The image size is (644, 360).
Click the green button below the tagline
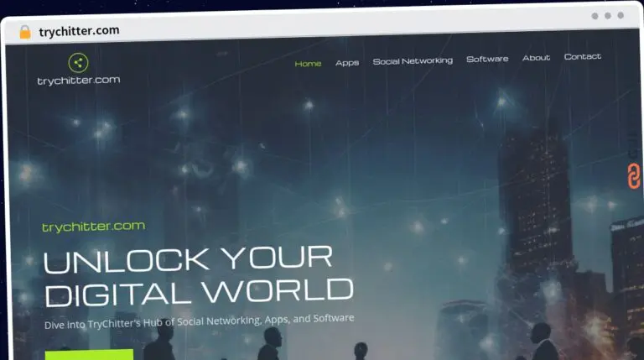(x=89, y=355)
